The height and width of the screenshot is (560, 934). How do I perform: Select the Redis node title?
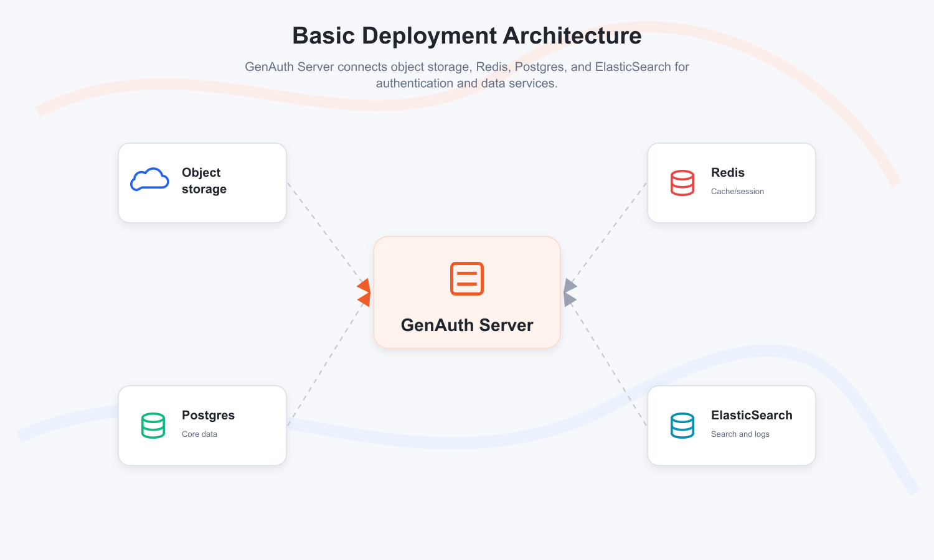pyautogui.click(x=728, y=172)
